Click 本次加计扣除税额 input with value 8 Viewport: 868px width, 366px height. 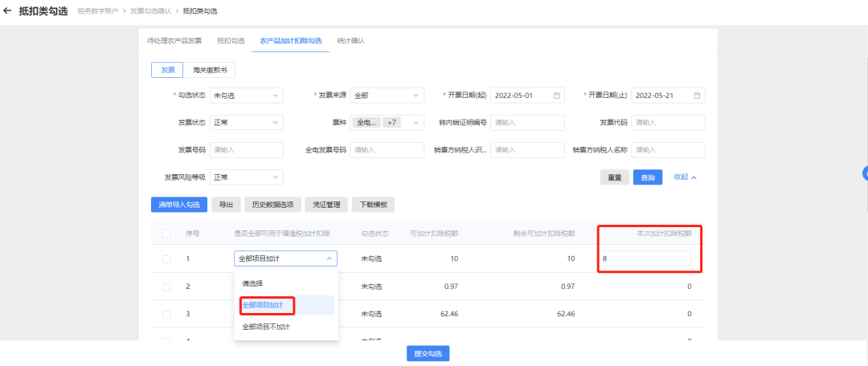point(645,258)
